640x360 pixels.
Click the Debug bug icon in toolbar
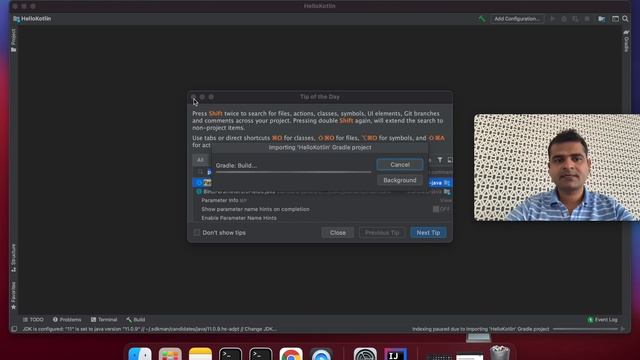[564, 19]
